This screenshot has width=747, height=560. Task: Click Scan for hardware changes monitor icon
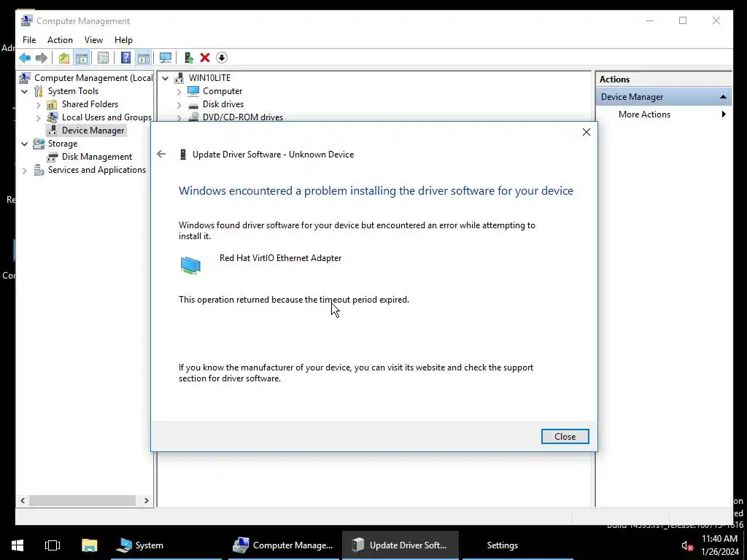coord(166,58)
